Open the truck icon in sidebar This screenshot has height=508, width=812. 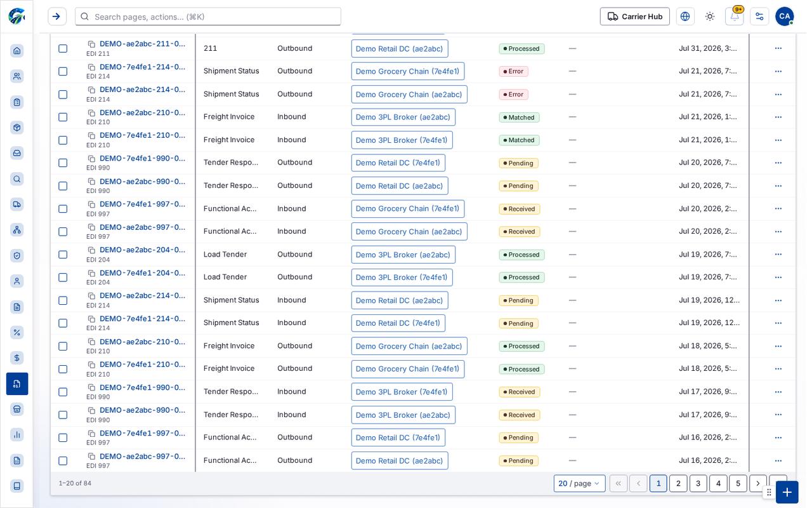(x=17, y=204)
